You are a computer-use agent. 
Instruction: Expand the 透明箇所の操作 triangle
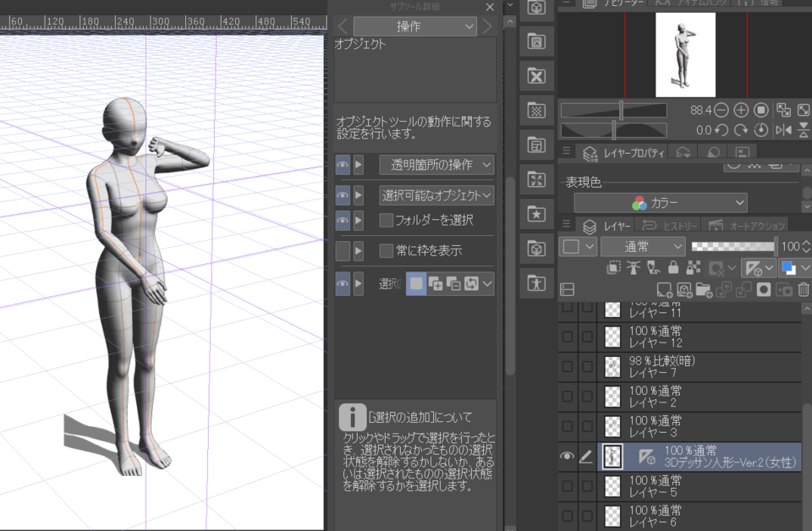(359, 165)
